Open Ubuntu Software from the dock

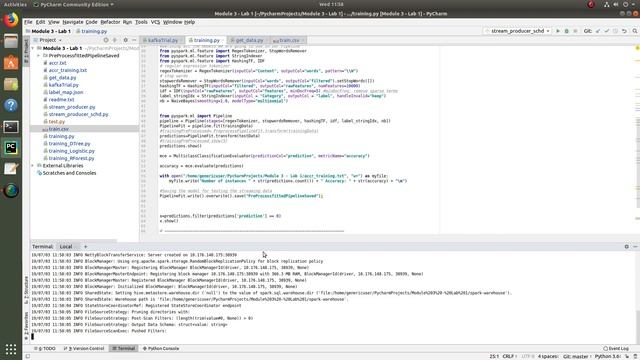[x=11, y=62]
